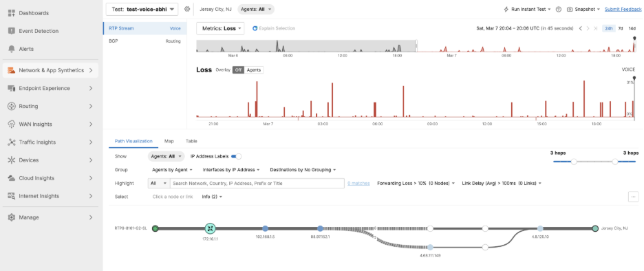Open the top Agents: All filter
The image size is (644, 271).
point(256,9)
